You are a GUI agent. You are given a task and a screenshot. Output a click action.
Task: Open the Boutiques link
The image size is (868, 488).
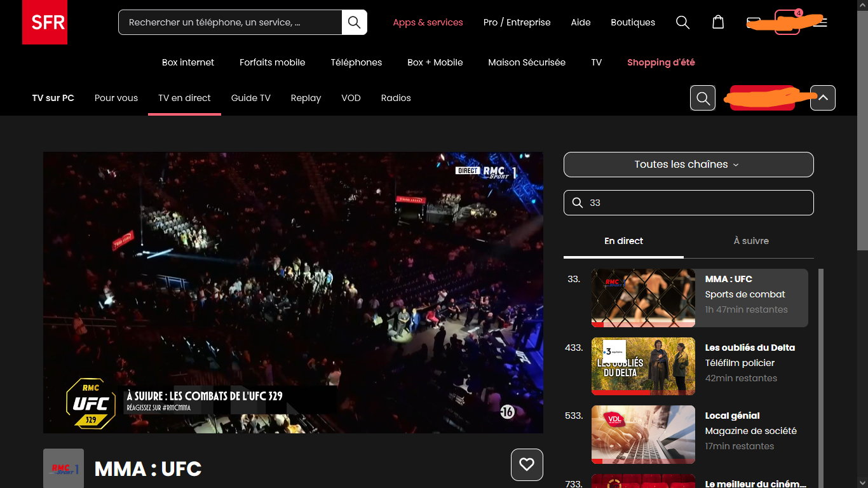pyautogui.click(x=633, y=22)
